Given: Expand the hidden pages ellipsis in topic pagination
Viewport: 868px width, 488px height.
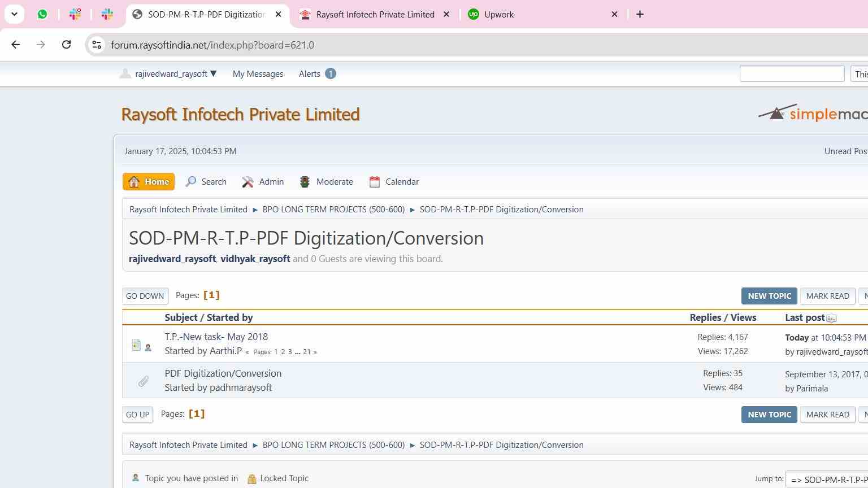Looking at the screenshot, I should pos(298,352).
